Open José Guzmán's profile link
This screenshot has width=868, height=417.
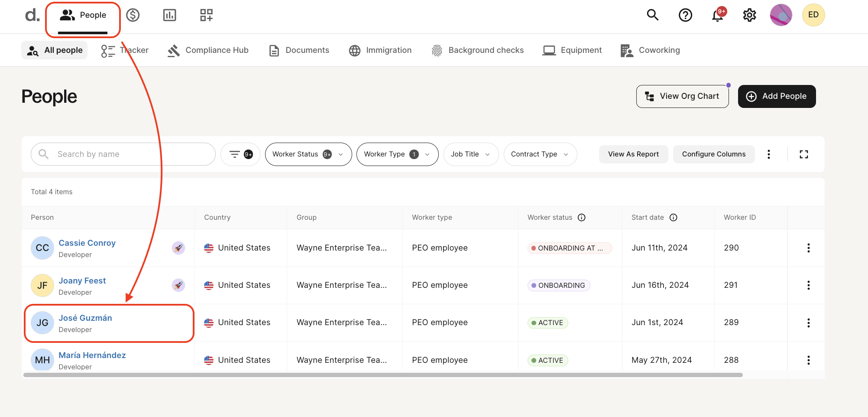pyautogui.click(x=85, y=318)
